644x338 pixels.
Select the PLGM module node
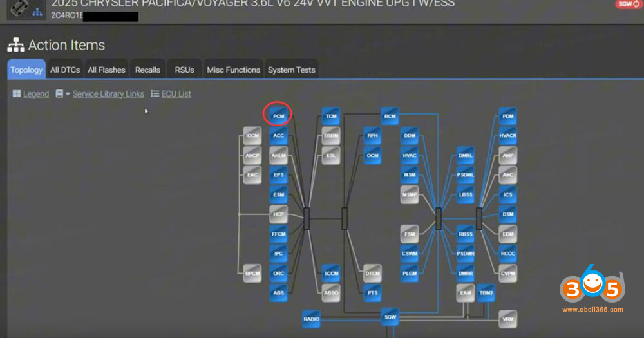coord(410,274)
